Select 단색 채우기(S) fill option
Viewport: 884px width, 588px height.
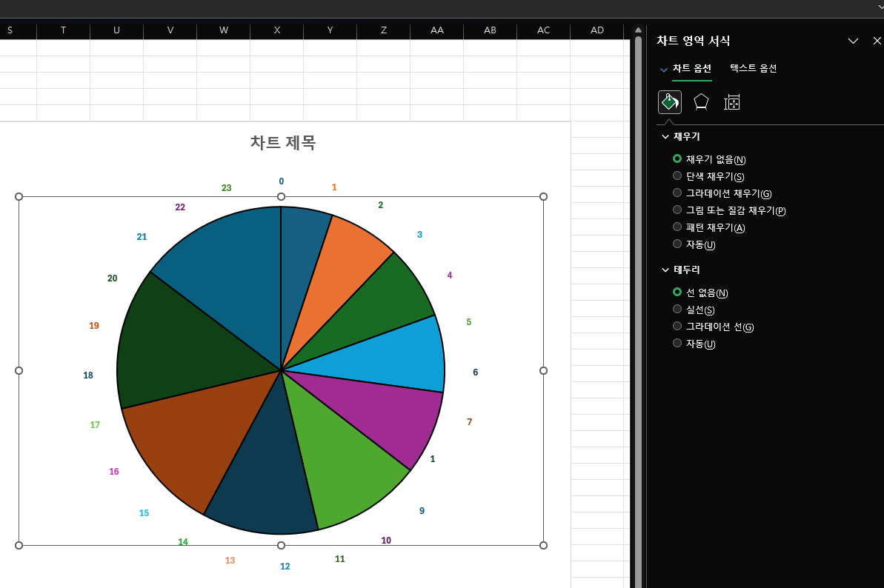point(708,176)
